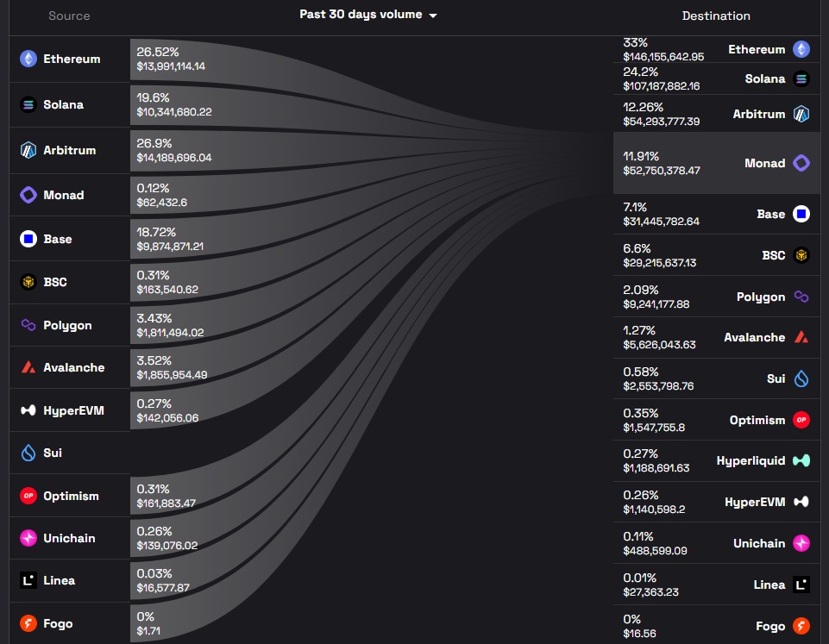Click the Unichain icon in Destination column
Screen dimensions: 829x644
point(801,542)
